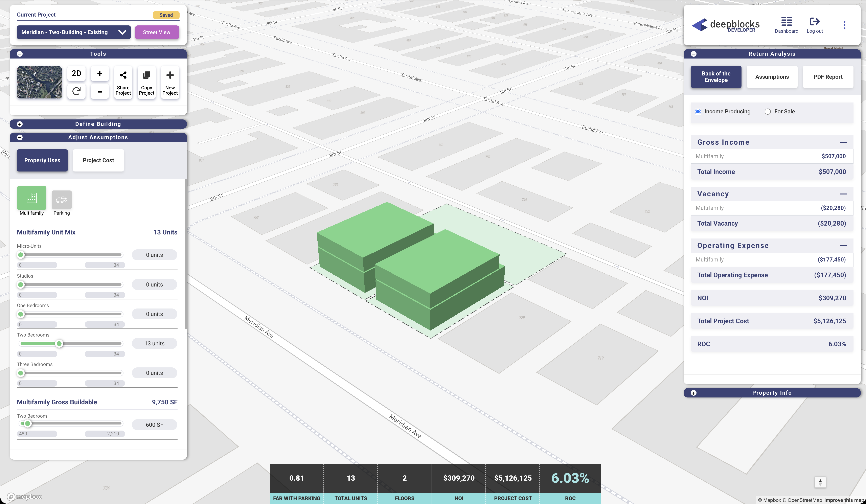Click the 13 Units unit mix total
The width and height of the screenshot is (866, 504).
165,232
